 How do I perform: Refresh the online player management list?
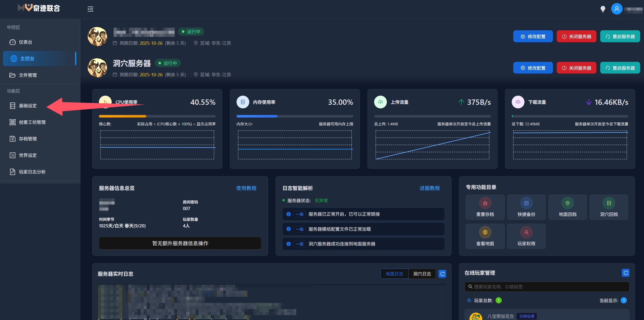pos(626,273)
